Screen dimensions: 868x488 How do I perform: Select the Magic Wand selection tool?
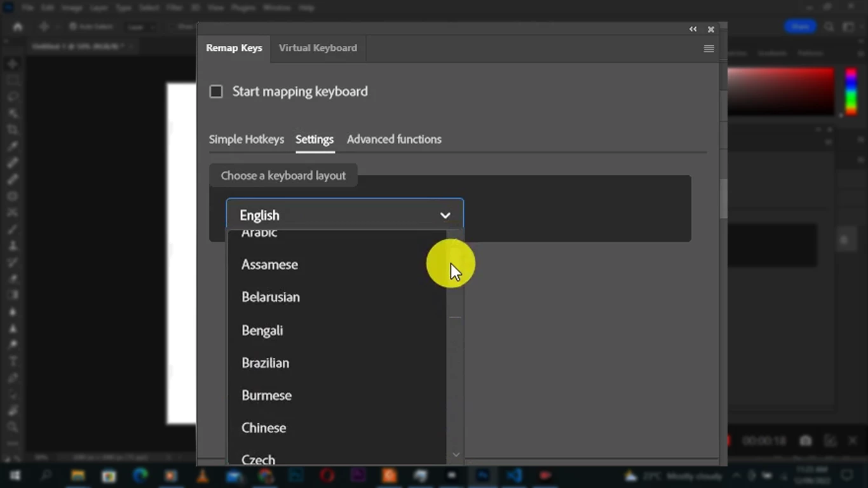point(13,114)
